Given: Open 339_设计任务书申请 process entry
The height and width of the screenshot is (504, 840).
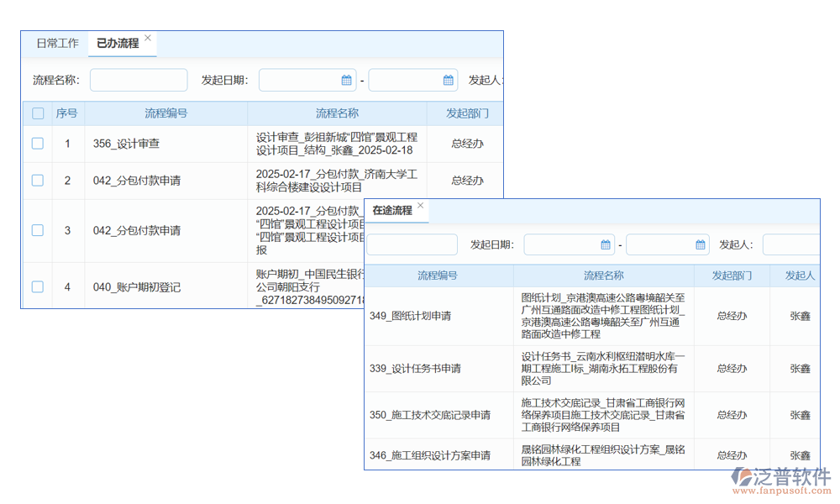Looking at the screenshot, I should pos(415,369).
